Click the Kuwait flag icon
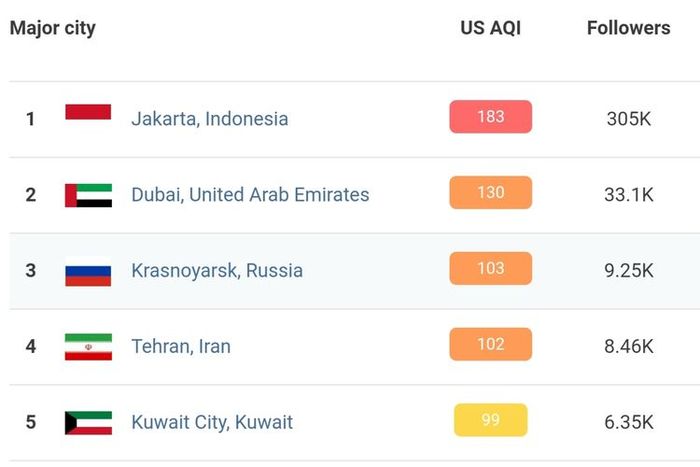 (88, 423)
